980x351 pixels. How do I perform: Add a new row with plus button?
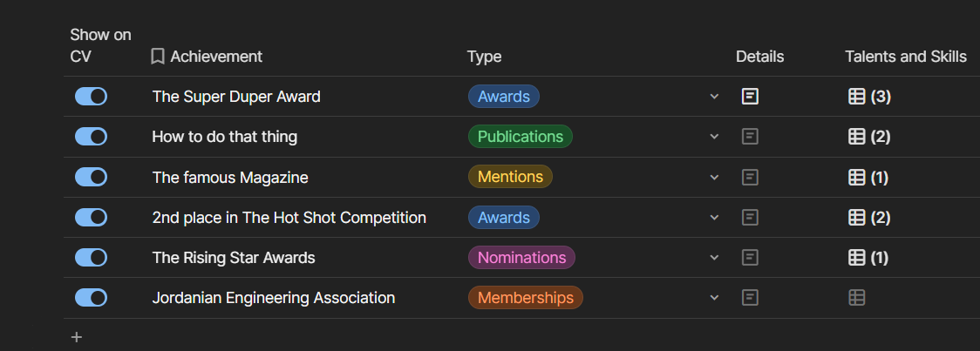click(x=77, y=337)
